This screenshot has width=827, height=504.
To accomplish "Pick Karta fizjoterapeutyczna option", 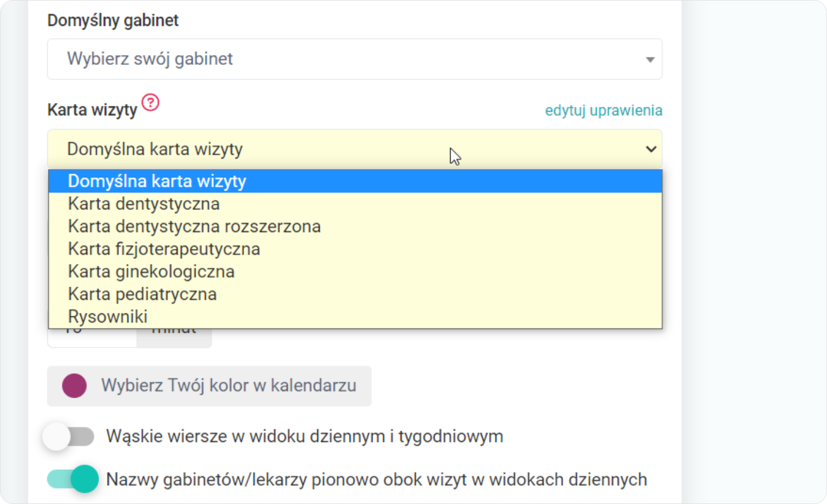I will pyautogui.click(x=355, y=249).
